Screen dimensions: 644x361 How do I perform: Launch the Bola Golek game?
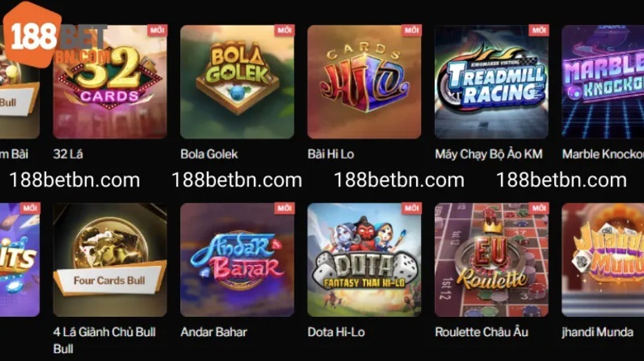click(237, 81)
